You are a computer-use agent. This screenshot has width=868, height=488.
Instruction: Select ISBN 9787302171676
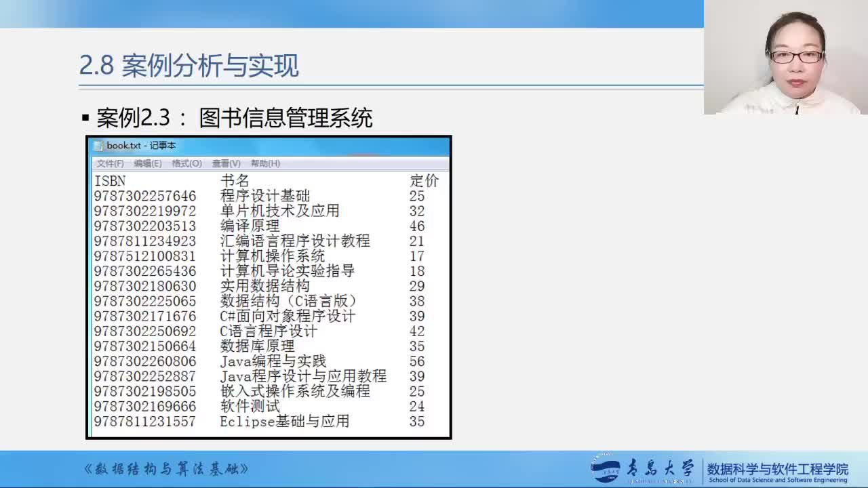pyautogui.click(x=145, y=317)
